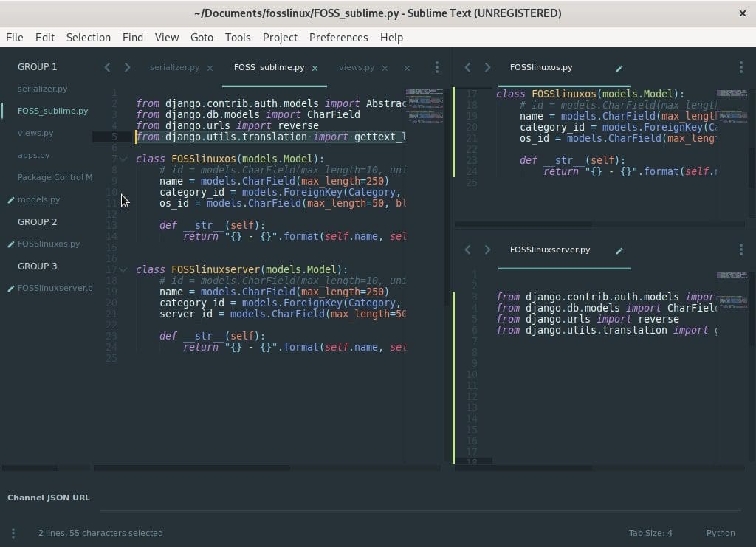756x547 pixels.
Task: Open the Preferences menu
Action: (x=338, y=37)
